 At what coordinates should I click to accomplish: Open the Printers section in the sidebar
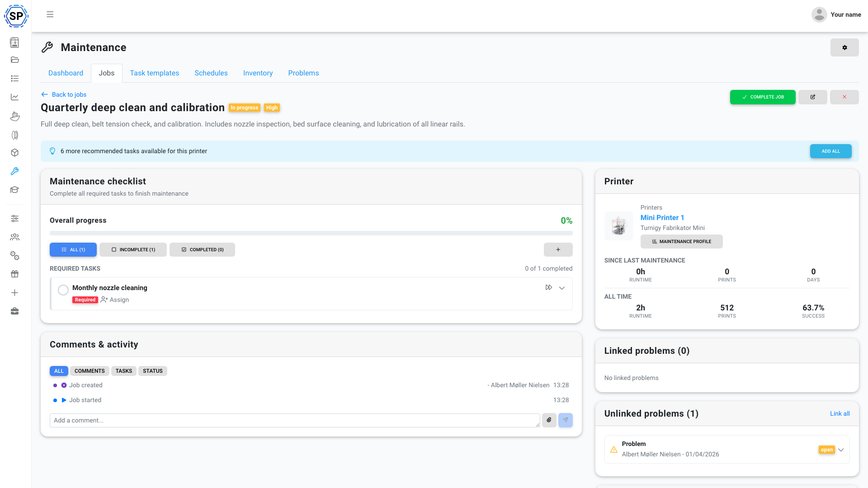15,42
